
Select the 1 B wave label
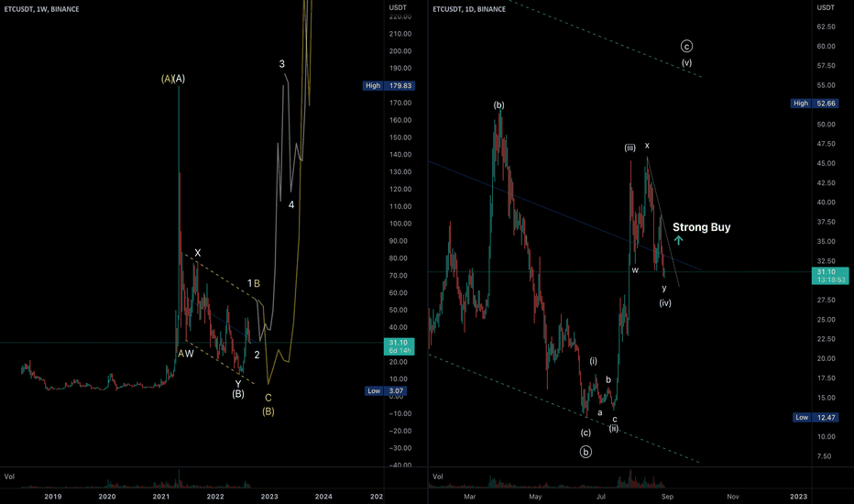(x=254, y=283)
